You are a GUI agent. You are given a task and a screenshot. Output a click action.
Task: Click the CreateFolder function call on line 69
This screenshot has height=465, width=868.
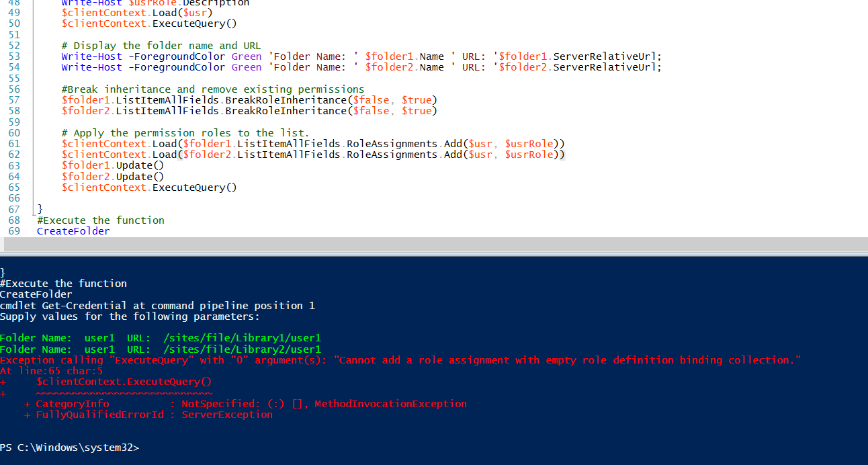[73, 230]
